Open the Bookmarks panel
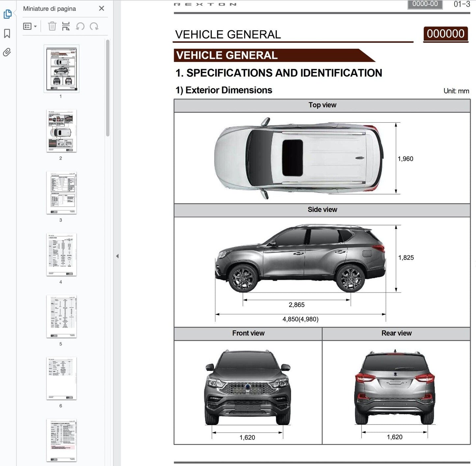The image size is (476, 466). point(7,33)
